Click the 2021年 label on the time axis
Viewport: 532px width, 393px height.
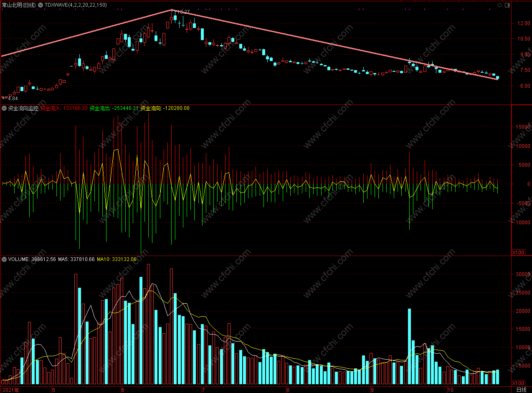click(10, 390)
